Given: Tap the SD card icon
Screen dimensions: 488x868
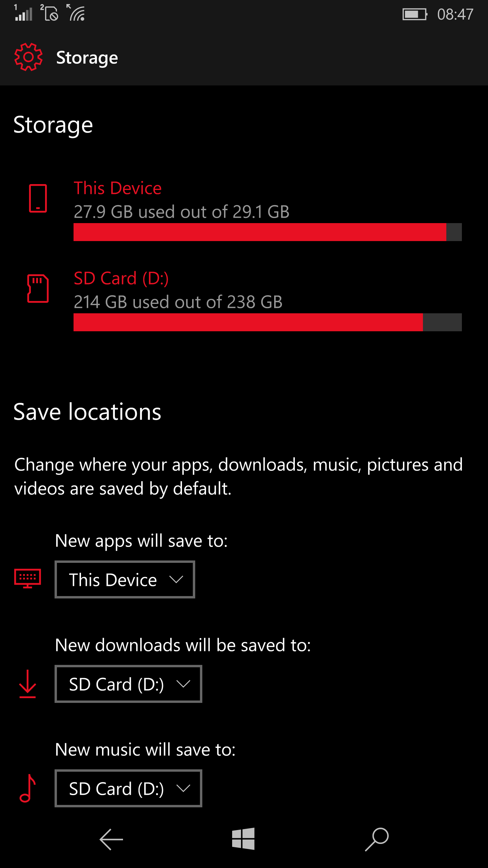Looking at the screenshot, I should coord(38,289).
